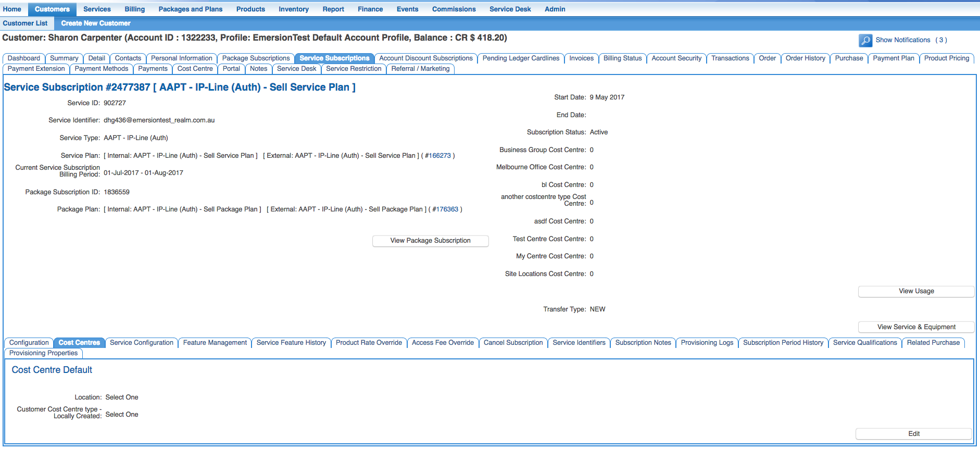This screenshot has height=449, width=980.
Task: Open Product Rate Override sub-tab
Action: pos(369,343)
